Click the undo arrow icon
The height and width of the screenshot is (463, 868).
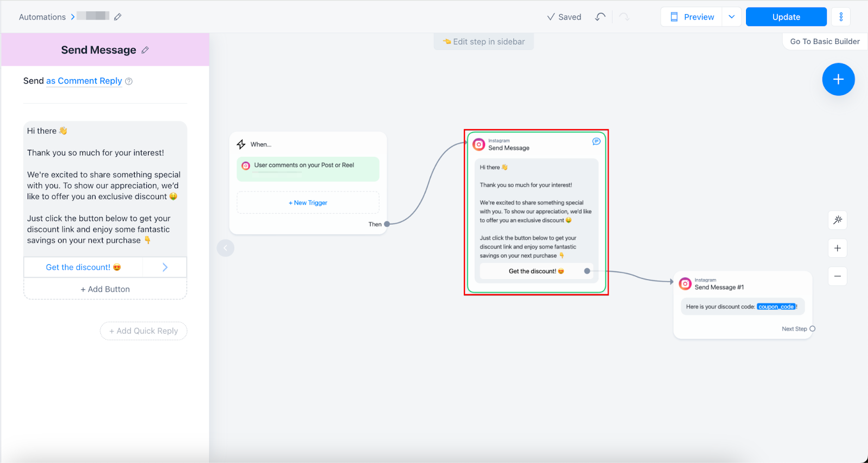600,17
